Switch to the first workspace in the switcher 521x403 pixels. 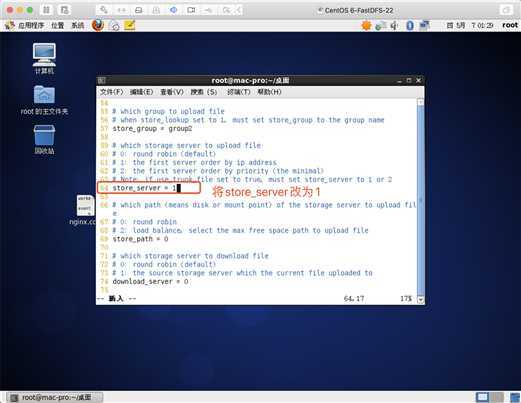point(482,397)
